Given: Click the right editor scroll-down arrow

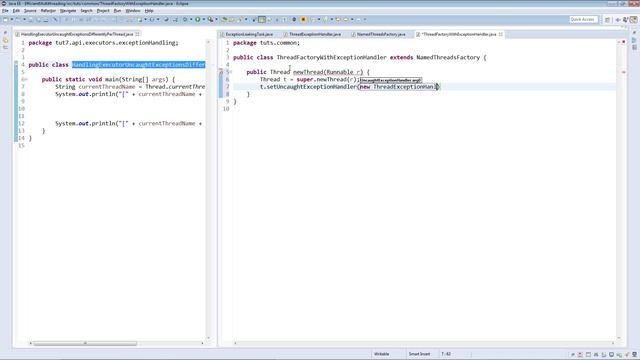Looking at the screenshot, I should 619,338.
